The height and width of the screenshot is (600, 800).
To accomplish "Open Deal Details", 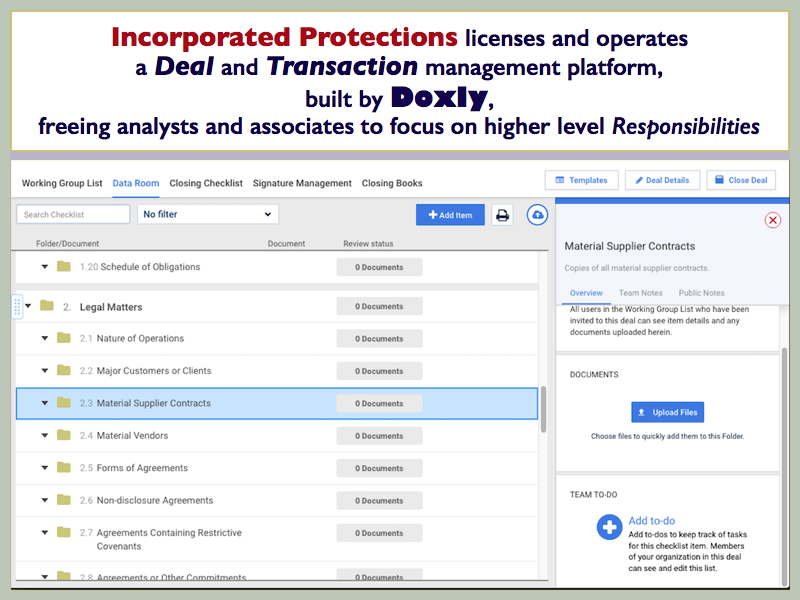I will click(662, 180).
